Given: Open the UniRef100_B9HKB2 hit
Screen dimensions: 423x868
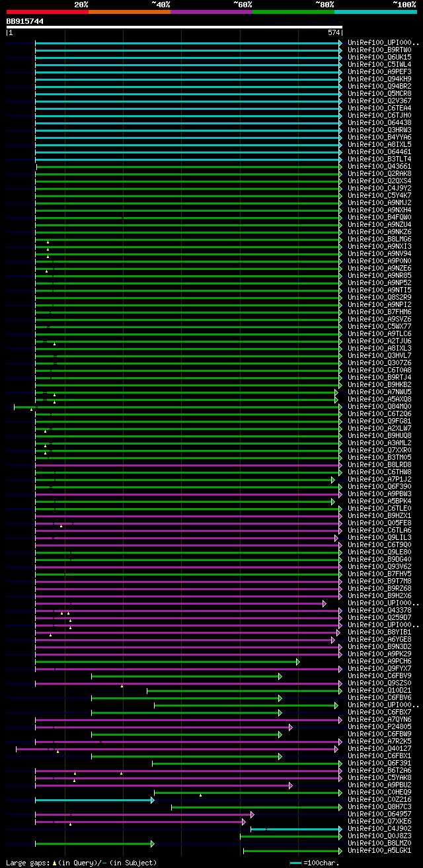Looking at the screenshot, I should pyautogui.click(x=379, y=384).
